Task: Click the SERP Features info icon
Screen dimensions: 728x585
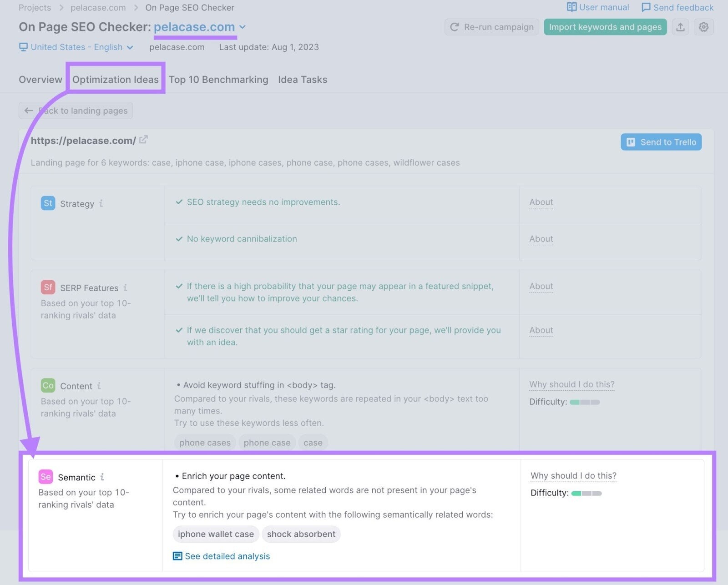Action: [125, 287]
